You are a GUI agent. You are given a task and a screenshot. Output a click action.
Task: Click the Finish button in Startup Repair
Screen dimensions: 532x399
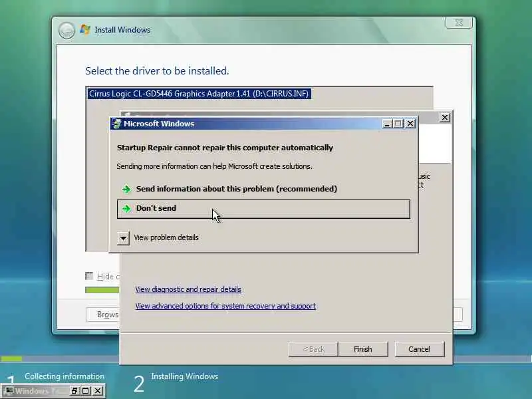363,349
